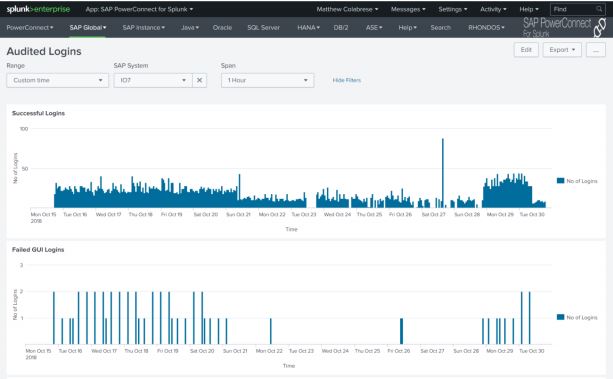Viewport: 613px width, 379px height.
Task: Select the Oracle navigation item
Action: (222, 28)
